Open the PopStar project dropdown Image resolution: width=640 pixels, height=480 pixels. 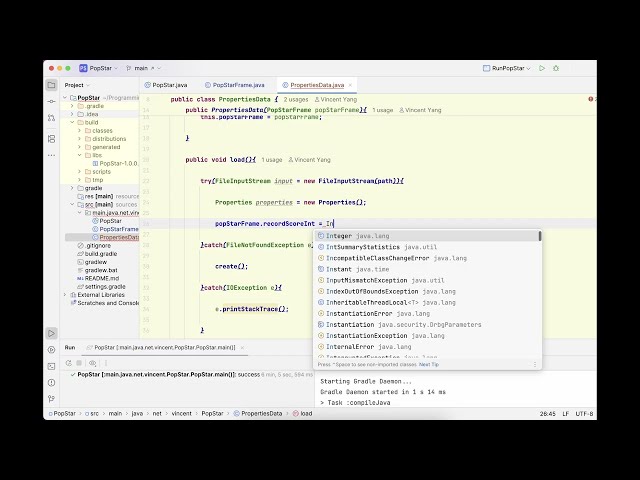pos(104,68)
